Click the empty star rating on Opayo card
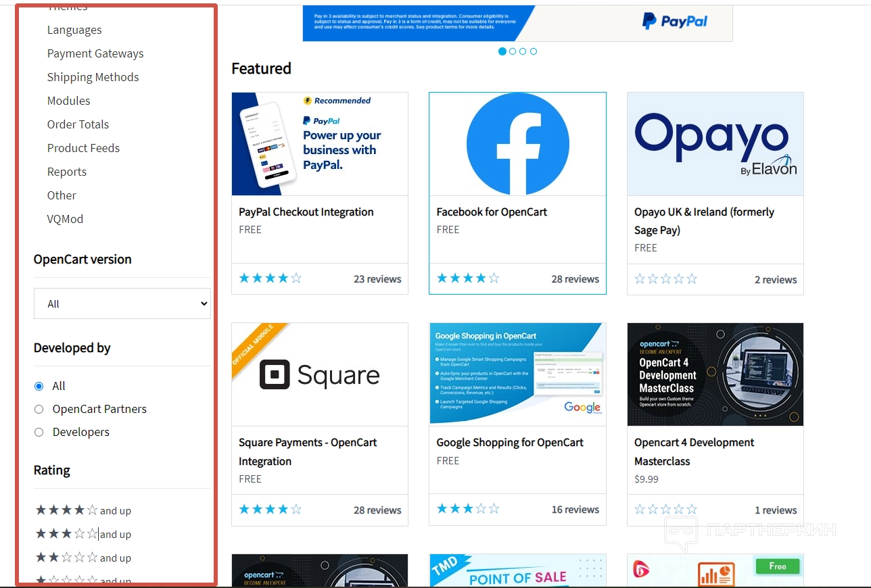The height and width of the screenshot is (588, 871). point(666,279)
